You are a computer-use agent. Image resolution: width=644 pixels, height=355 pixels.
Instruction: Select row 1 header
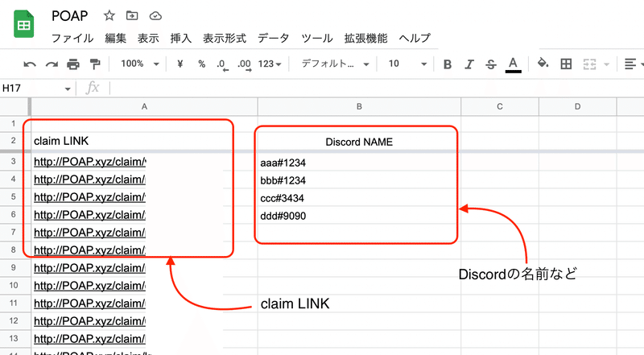[x=14, y=124]
